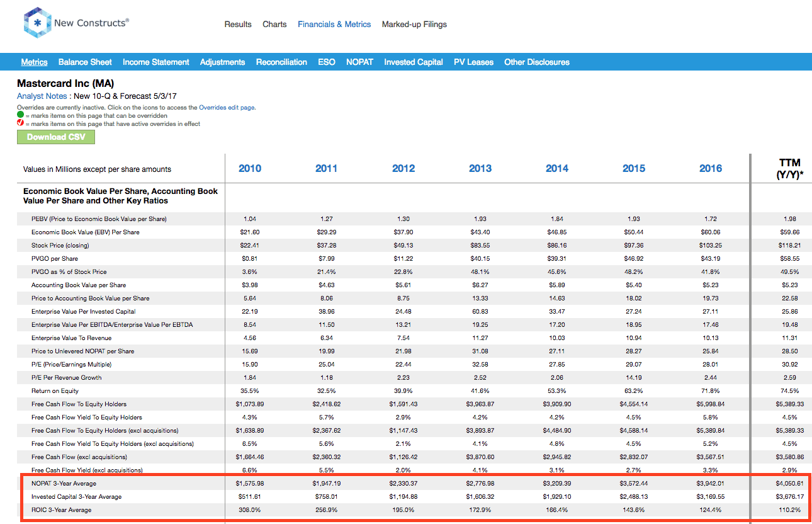Viewport: 812px width, 524px height.
Task: Click 2016 NOPAT average value $3,942.01
Action: pyautogui.click(x=711, y=484)
